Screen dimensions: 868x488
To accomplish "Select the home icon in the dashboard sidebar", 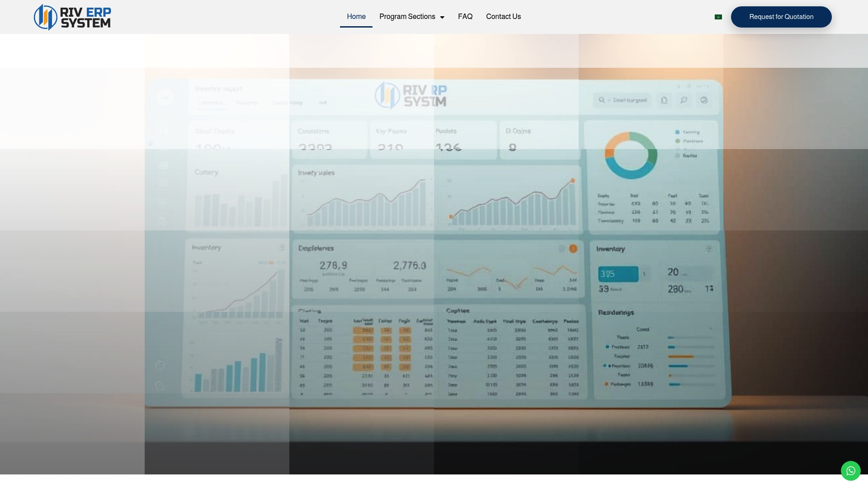I will [163, 131].
